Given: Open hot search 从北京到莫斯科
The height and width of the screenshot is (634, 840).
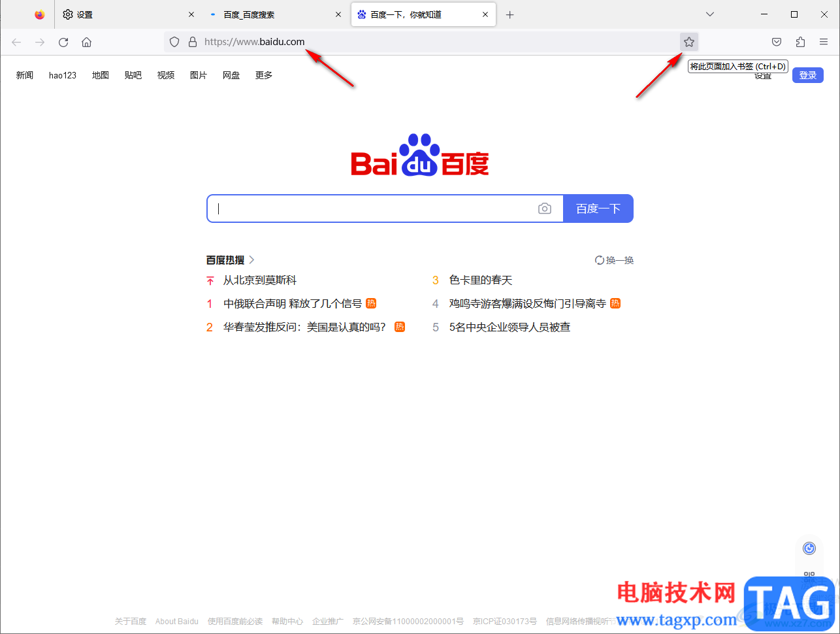Looking at the screenshot, I should click(260, 280).
